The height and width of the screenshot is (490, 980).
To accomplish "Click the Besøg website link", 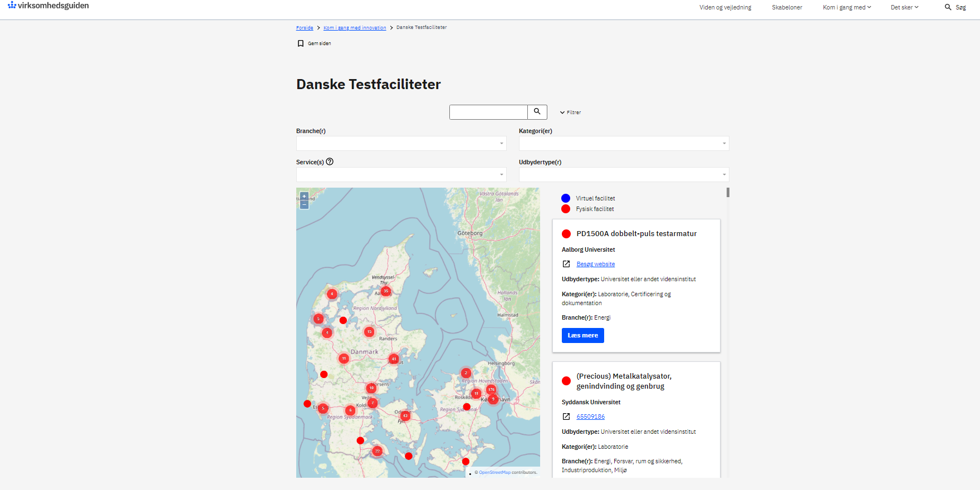I will point(596,264).
